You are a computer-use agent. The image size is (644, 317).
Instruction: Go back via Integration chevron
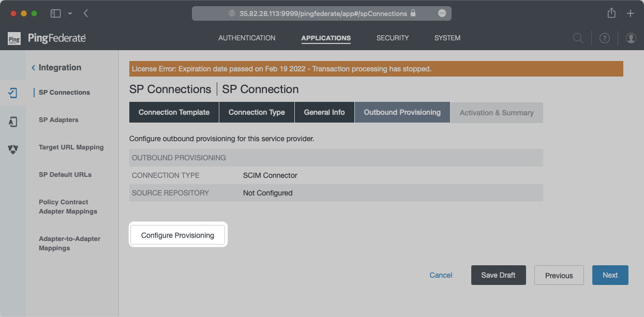pyautogui.click(x=34, y=68)
